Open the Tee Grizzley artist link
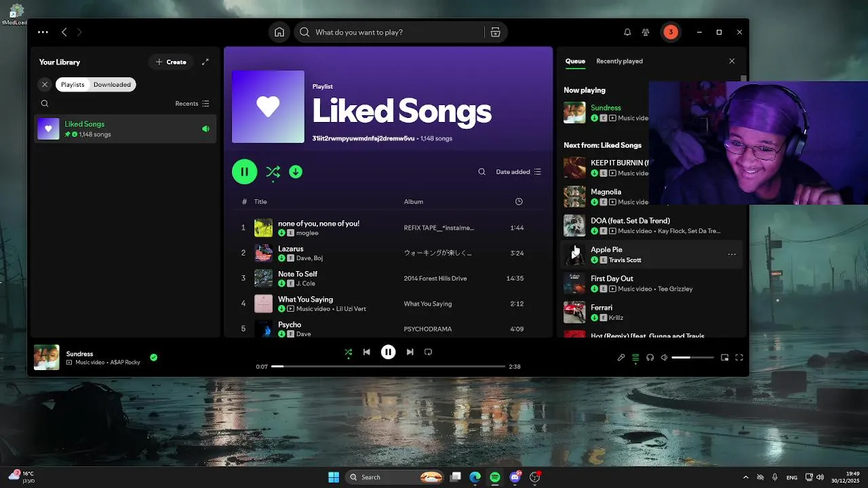The width and height of the screenshot is (868, 488). [675, 289]
